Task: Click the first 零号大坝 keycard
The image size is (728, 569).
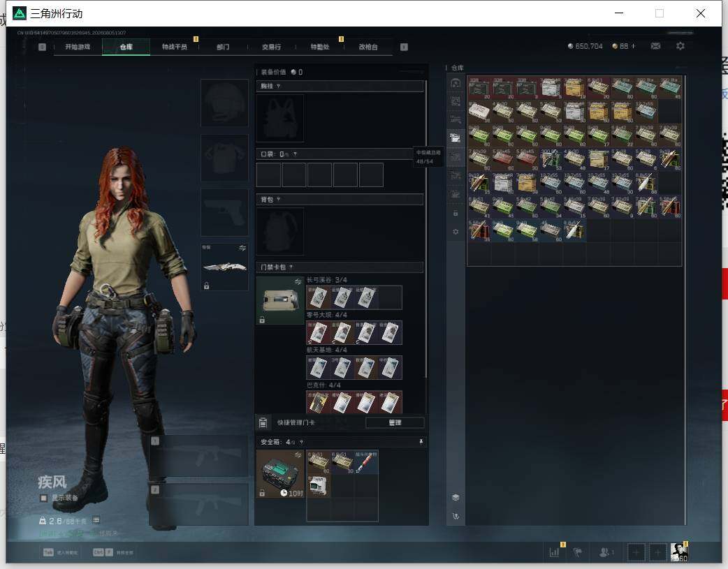Action: click(318, 333)
